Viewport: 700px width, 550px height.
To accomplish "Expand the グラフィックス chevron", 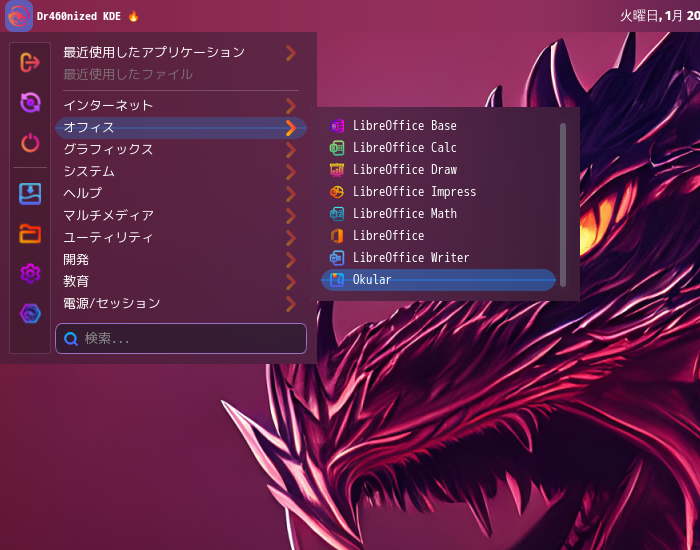I will [291, 150].
